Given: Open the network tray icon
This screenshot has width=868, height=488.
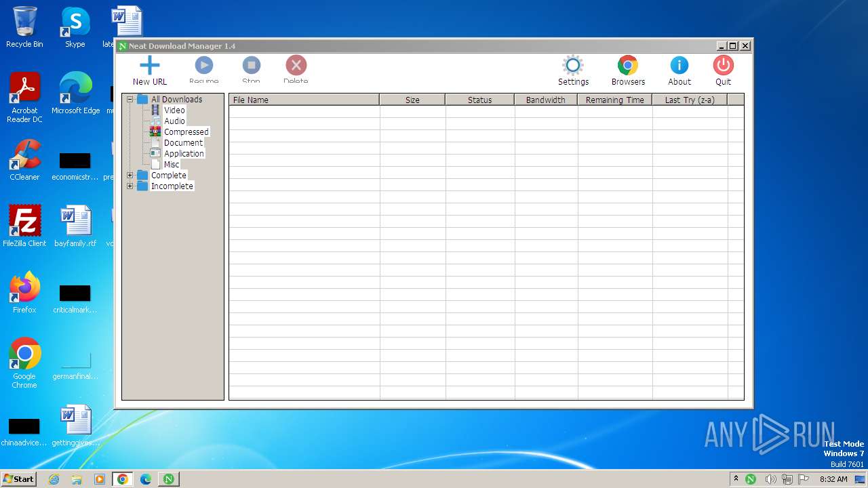Looking at the screenshot, I should coord(787,479).
